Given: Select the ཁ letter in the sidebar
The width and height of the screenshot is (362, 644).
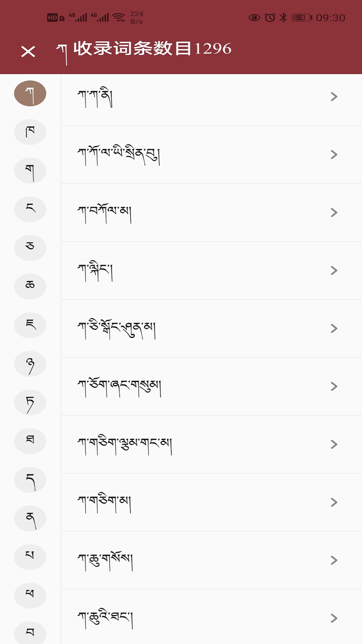Looking at the screenshot, I should (30, 132).
